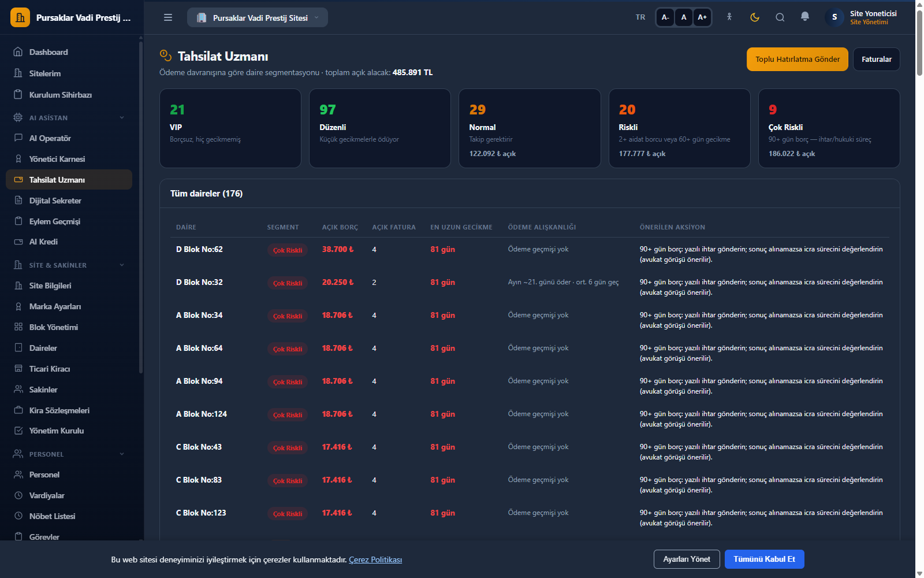The image size is (924, 578).
Task: Open the Çerez Politikası link
Action: 375,560
